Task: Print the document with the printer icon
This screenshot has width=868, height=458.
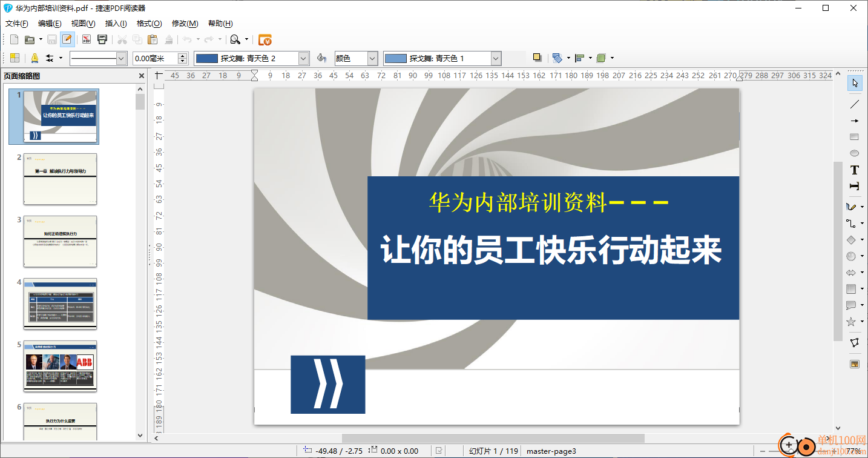Action: (x=102, y=40)
